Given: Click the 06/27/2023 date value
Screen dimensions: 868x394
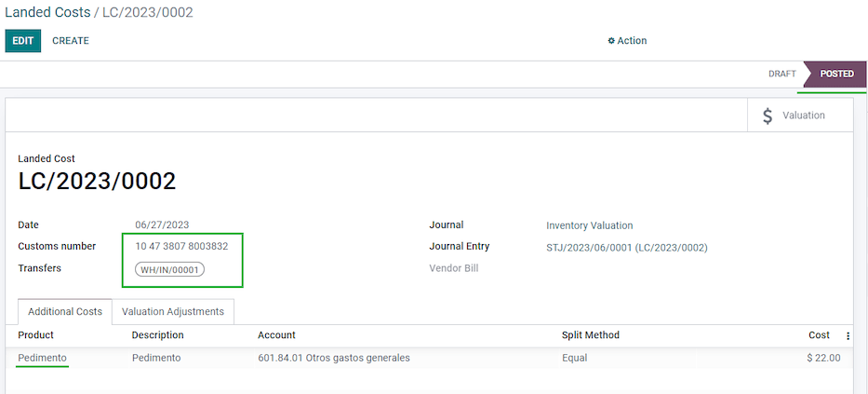Looking at the screenshot, I should (x=162, y=225).
